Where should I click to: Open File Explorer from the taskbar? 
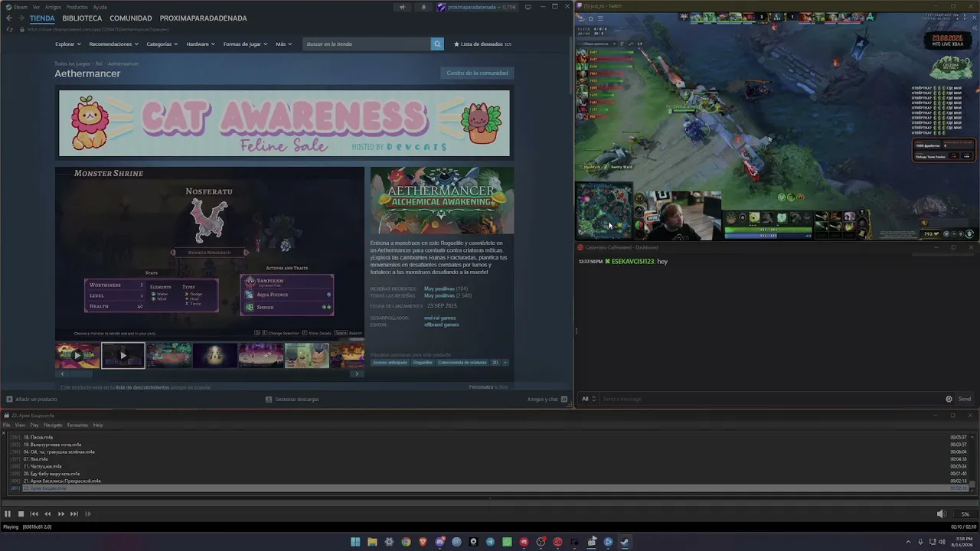pos(372,542)
